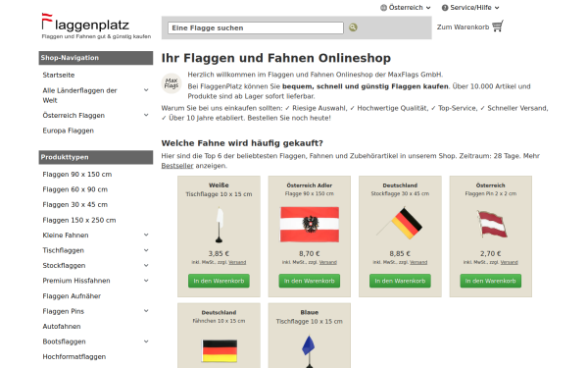Screen dimensions: 588x368
Task: Open the Deutschland Fähnchen flag image
Action: pos(220,350)
